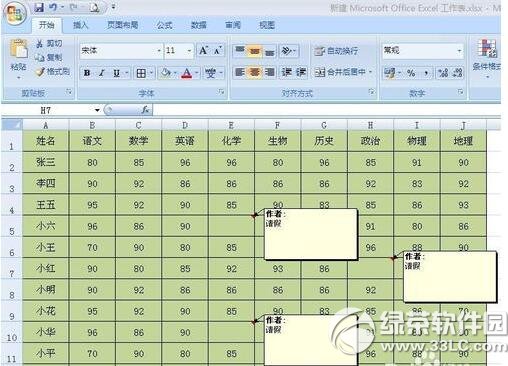Expand clipboard group dialog launcher

coord(69,91)
